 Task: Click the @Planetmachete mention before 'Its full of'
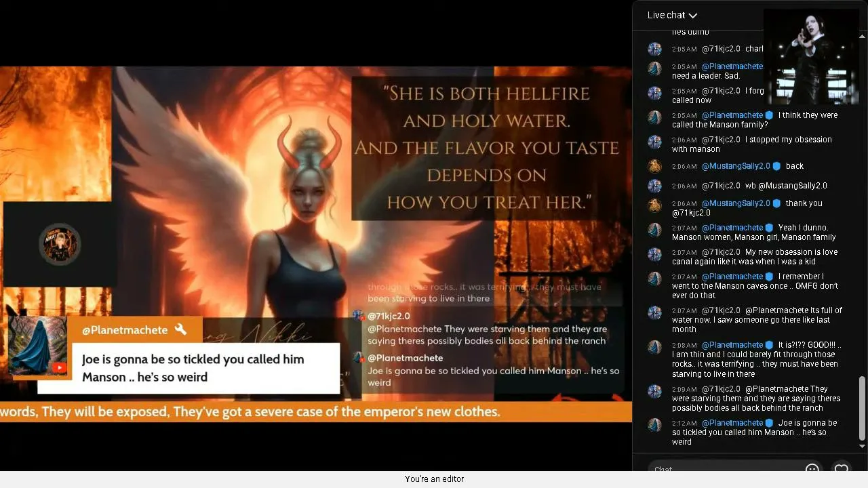point(776,310)
